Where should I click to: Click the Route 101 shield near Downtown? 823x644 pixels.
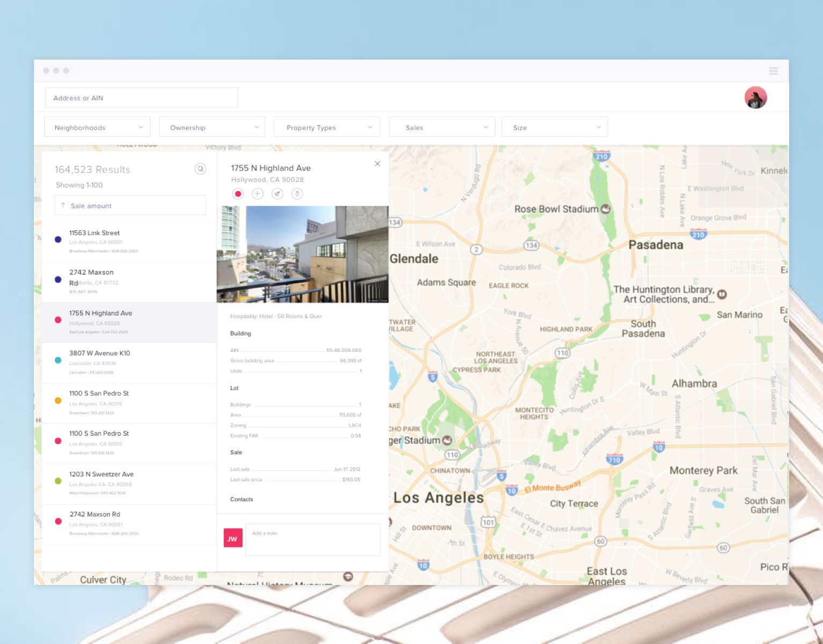point(488,522)
